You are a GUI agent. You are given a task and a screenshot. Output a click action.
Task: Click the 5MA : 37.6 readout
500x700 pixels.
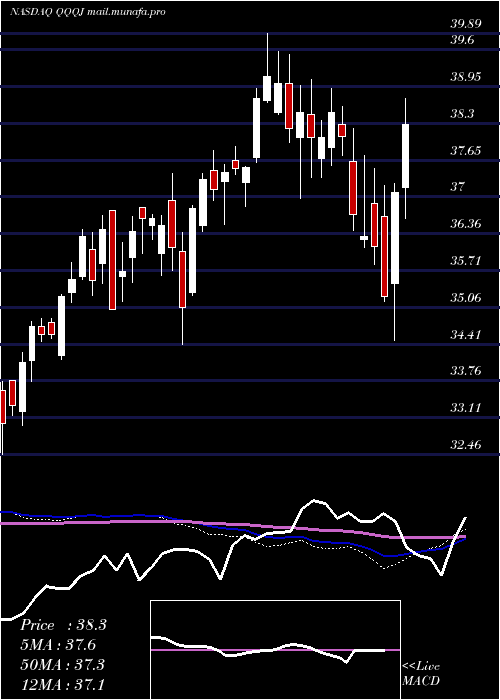point(59,645)
